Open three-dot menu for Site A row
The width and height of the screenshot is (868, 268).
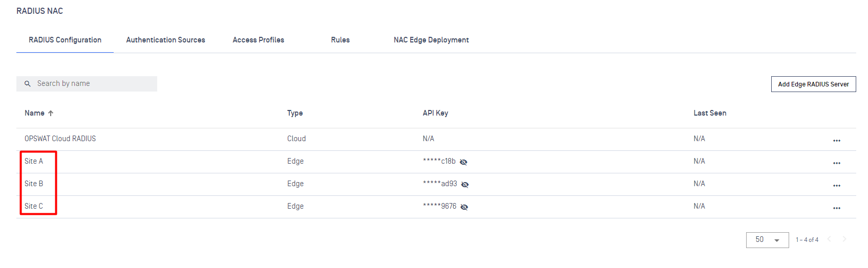836,163
